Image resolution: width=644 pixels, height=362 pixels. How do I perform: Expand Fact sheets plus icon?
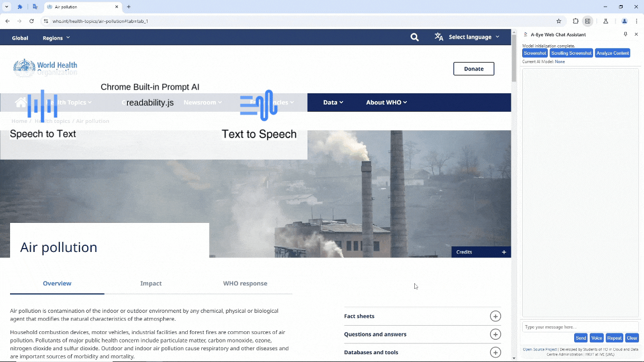tap(495, 316)
